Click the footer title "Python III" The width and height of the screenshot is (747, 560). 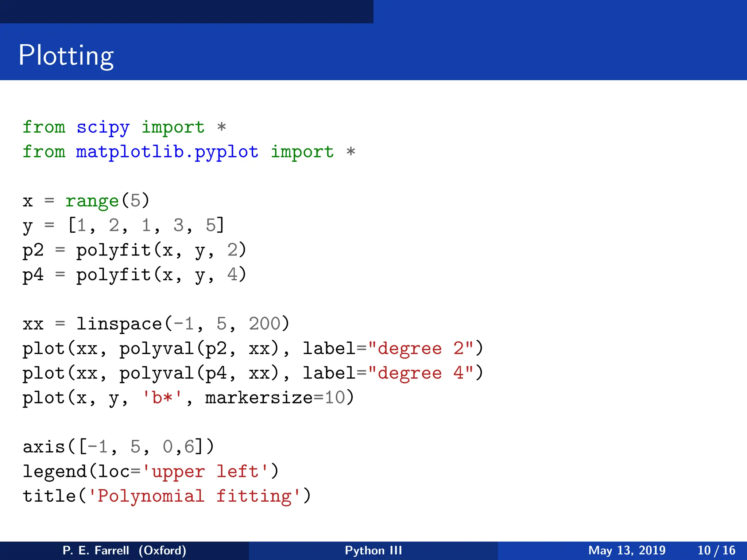(373, 550)
